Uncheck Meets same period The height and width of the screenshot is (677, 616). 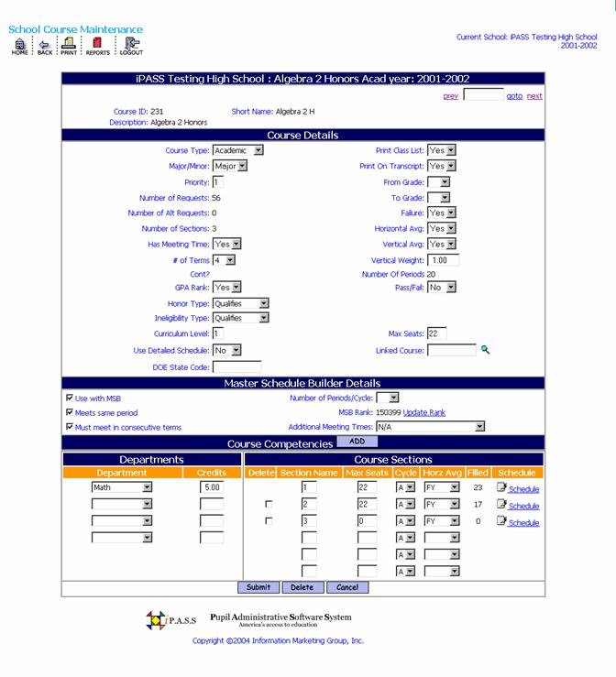point(69,412)
